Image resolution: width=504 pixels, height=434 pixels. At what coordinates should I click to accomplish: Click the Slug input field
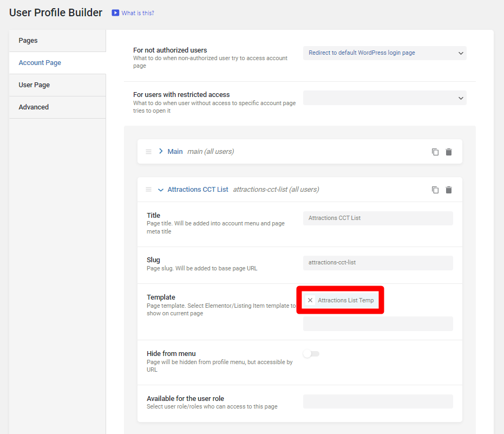[378, 262]
